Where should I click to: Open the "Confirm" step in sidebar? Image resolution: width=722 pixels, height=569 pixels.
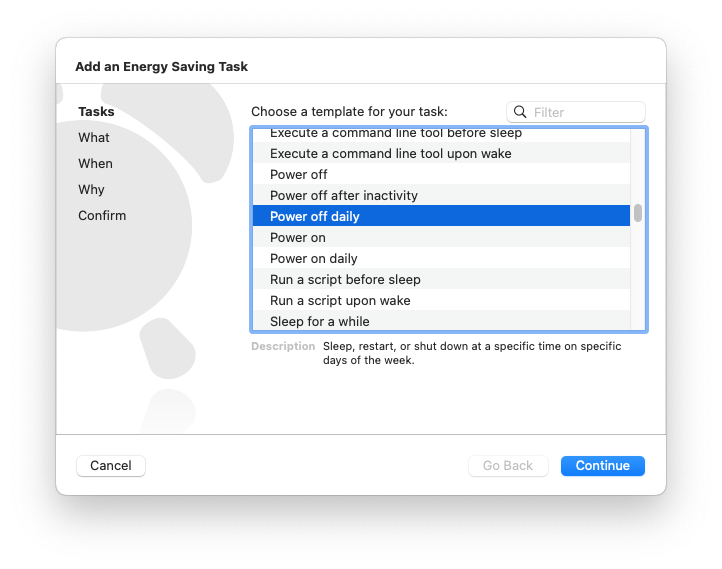coord(102,215)
